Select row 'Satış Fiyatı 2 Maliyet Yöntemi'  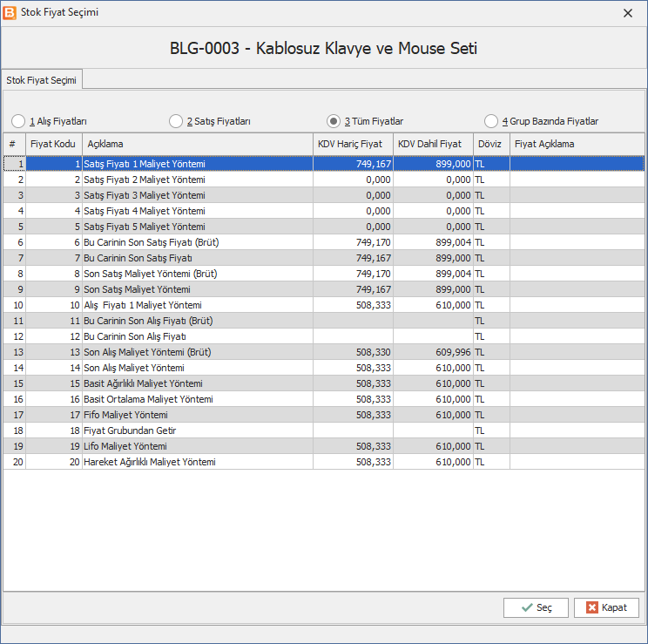[324, 180]
